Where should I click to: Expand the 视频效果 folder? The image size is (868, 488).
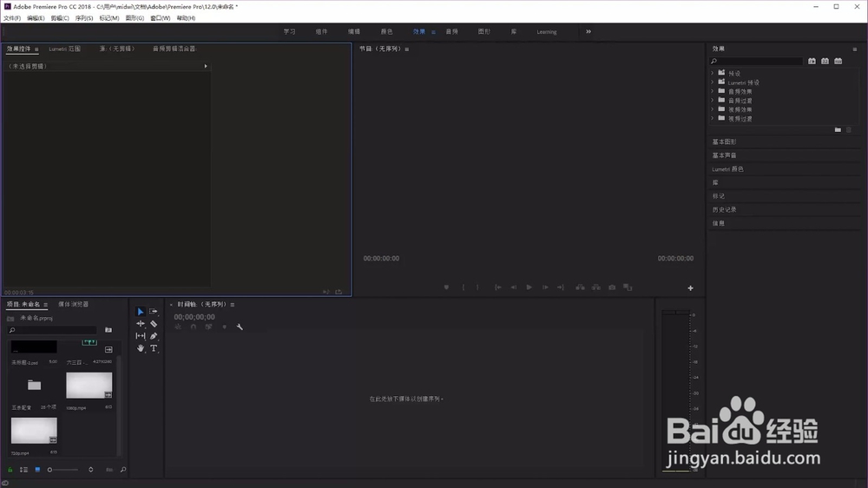tap(713, 109)
